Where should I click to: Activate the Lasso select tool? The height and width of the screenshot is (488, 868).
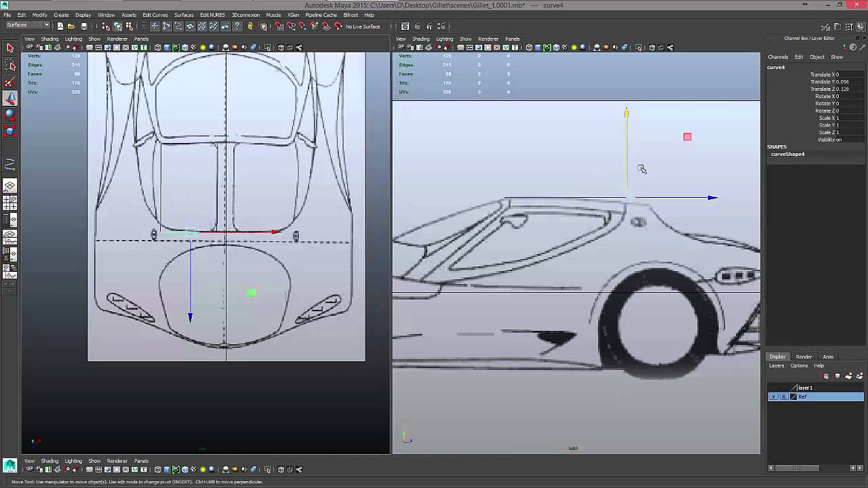(x=9, y=65)
